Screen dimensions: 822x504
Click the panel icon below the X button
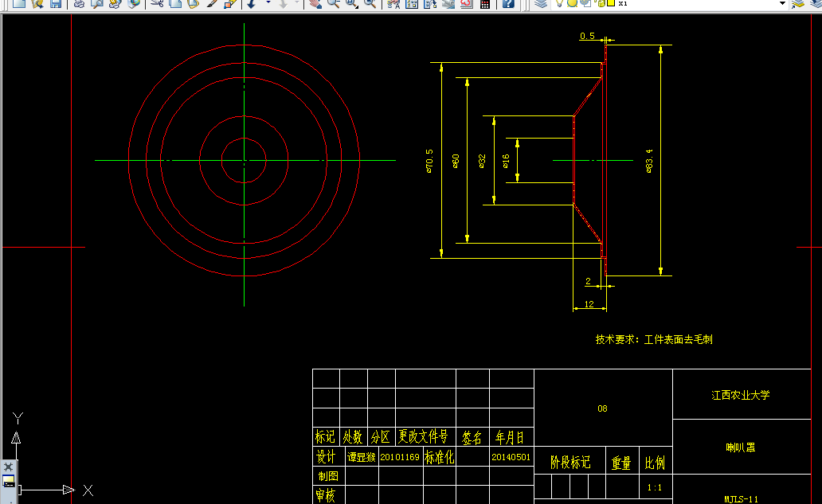point(9,481)
